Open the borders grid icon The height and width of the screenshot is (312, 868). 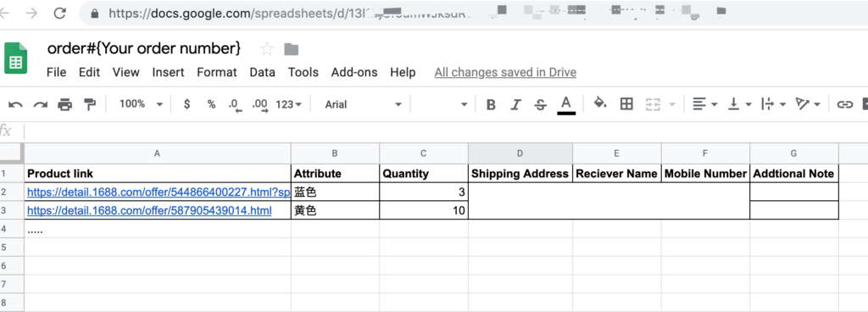[626, 103]
